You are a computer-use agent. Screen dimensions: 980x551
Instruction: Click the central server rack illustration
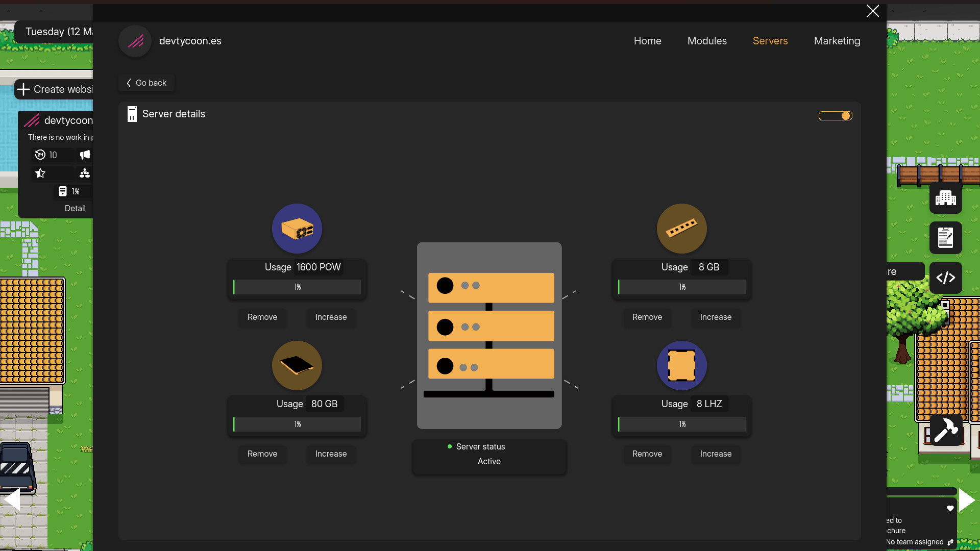tap(489, 335)
